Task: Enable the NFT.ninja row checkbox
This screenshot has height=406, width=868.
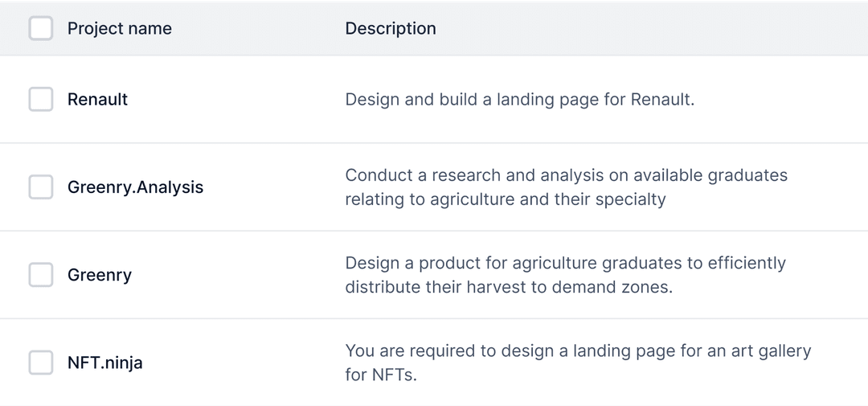Action: [x=41, y=363]
